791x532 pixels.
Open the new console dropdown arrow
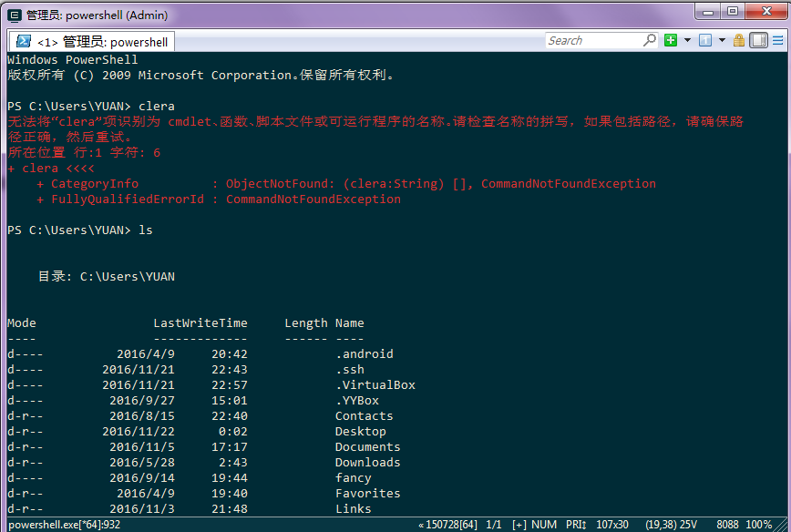[x=687, y=40]
